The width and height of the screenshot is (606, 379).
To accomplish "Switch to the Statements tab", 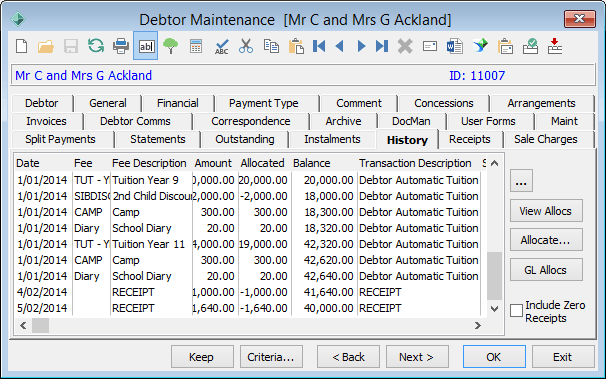I will coord(158,139).
